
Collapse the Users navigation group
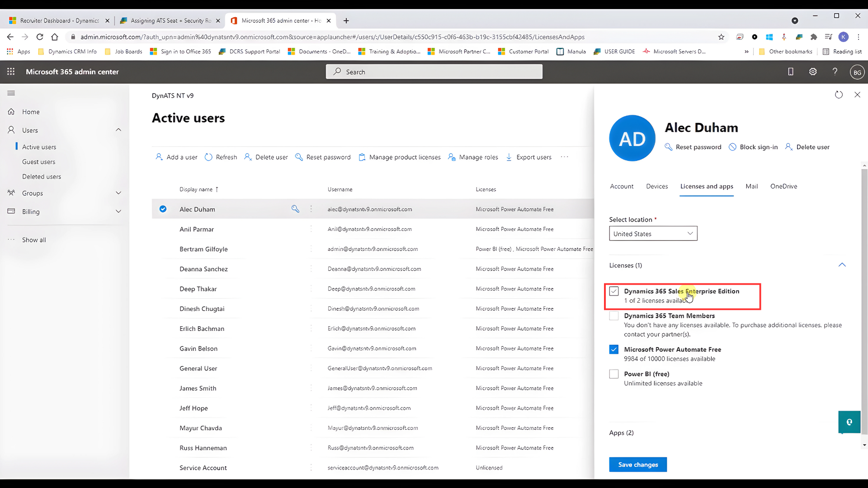[118, 130]
